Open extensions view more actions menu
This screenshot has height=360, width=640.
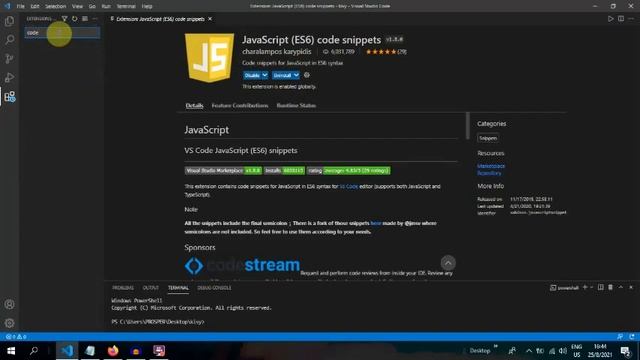tap(95, 19)
